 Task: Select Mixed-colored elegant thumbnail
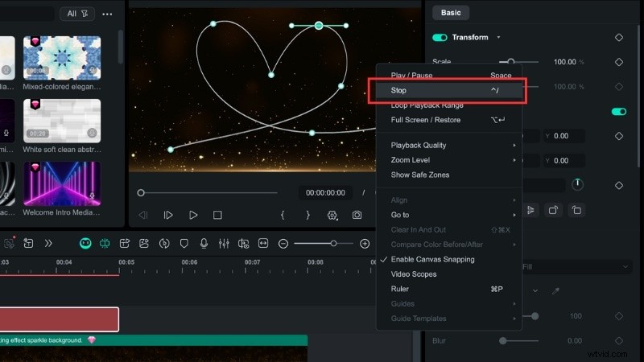click(62, 57)
